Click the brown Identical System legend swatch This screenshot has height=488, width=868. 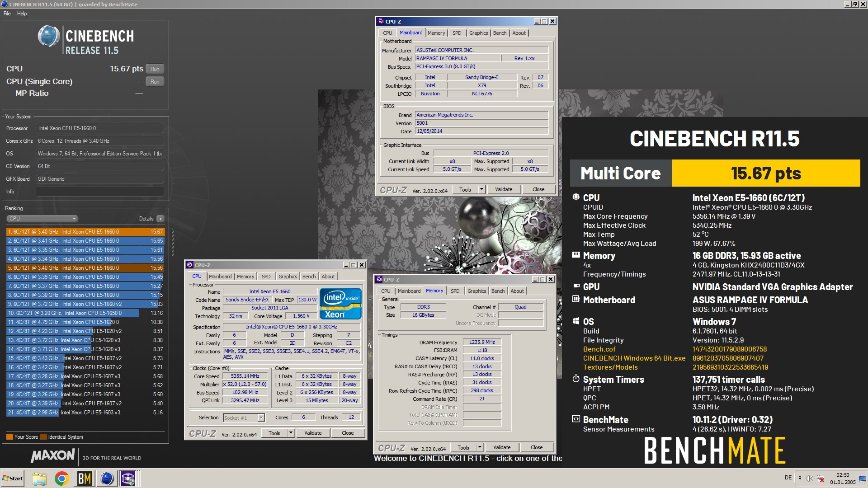[x=43, y=437]
